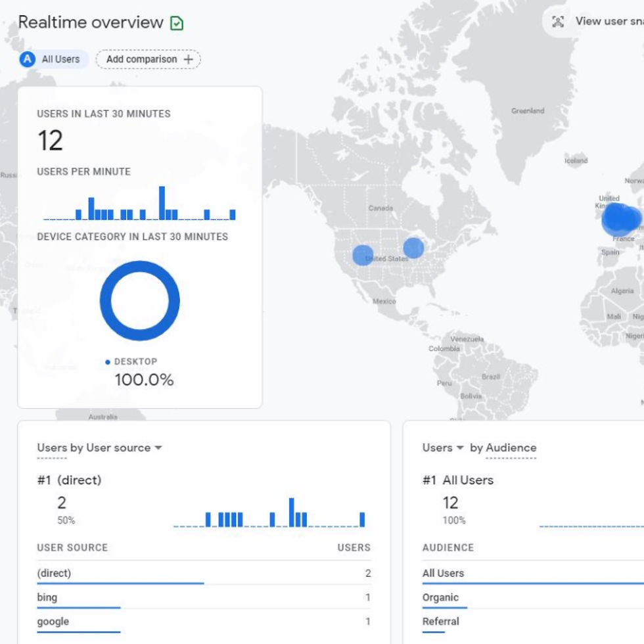The height and width of the screenshot is (644, 644).
Task: Open the View user snapshot button
Action: pyautogui.click(x=594, y=21)
